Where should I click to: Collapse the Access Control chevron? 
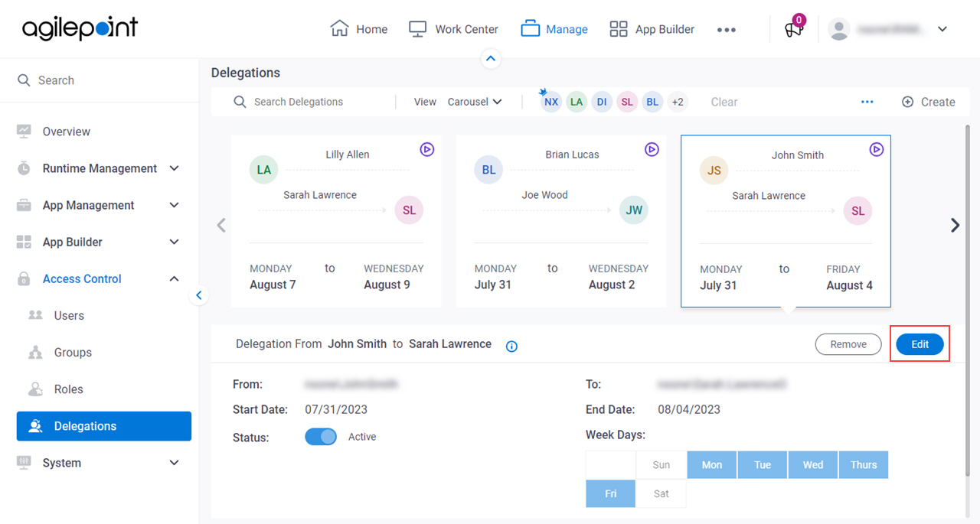[174, 279]
